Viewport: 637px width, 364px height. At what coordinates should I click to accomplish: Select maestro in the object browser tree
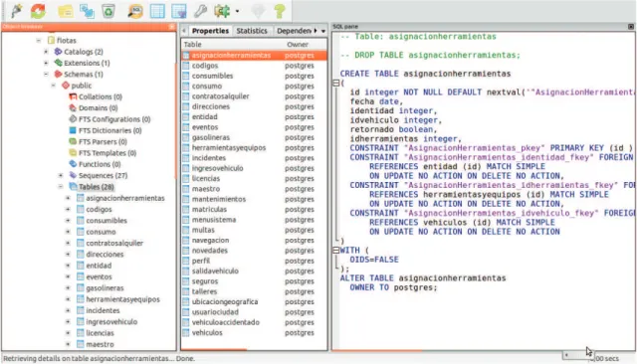click(100, 344)
